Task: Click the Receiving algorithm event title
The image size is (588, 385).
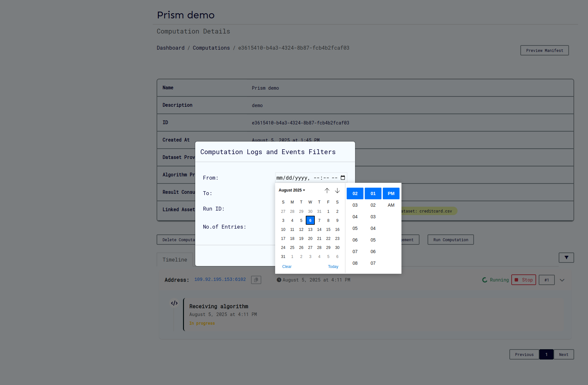Action: (219, 306)
